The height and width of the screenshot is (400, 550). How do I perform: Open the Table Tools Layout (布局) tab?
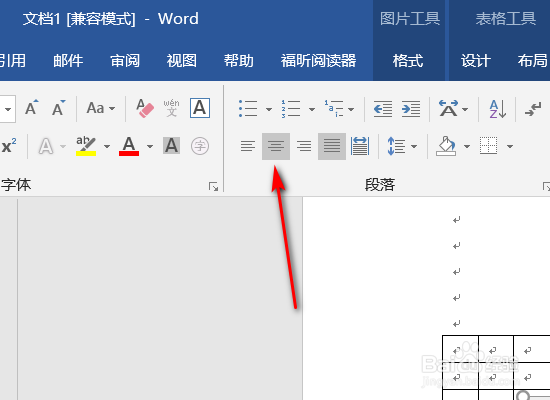[532, 61]
